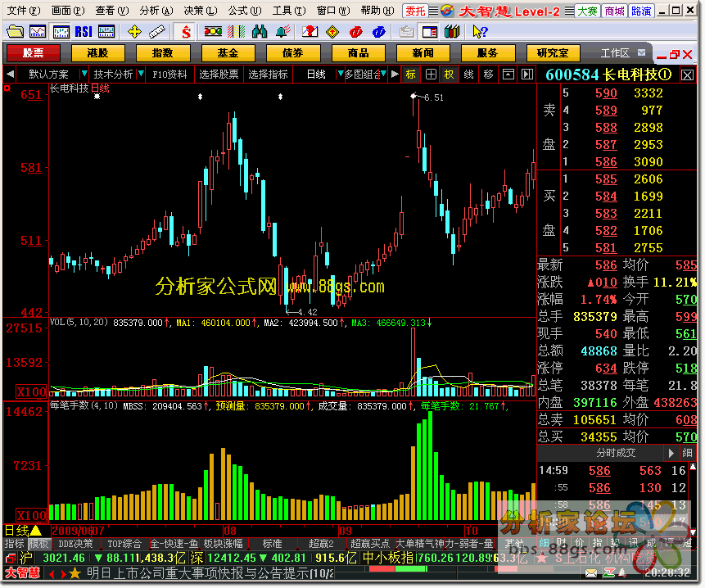Toggle the 移 move button
This screenshot has height=588, width=705.
pyautogui.click(x=489, y=75)
